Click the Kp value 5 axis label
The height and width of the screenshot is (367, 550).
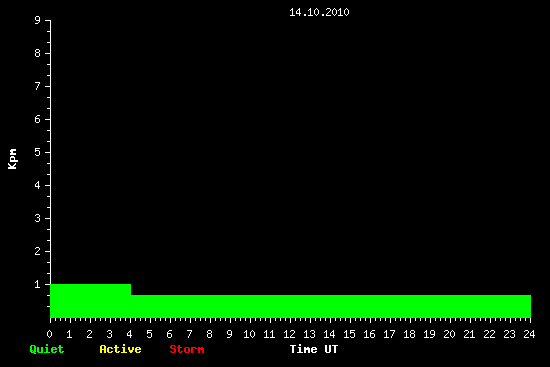coord(38,152)
